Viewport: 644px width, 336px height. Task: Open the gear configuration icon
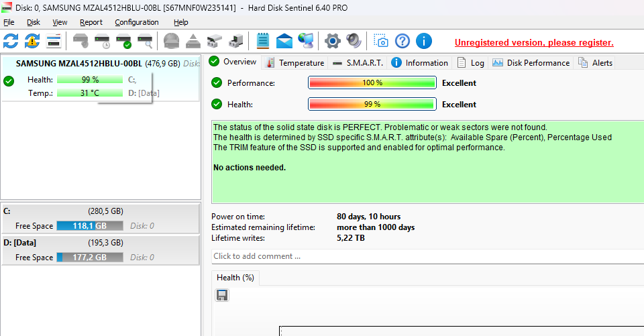(332, 41)
